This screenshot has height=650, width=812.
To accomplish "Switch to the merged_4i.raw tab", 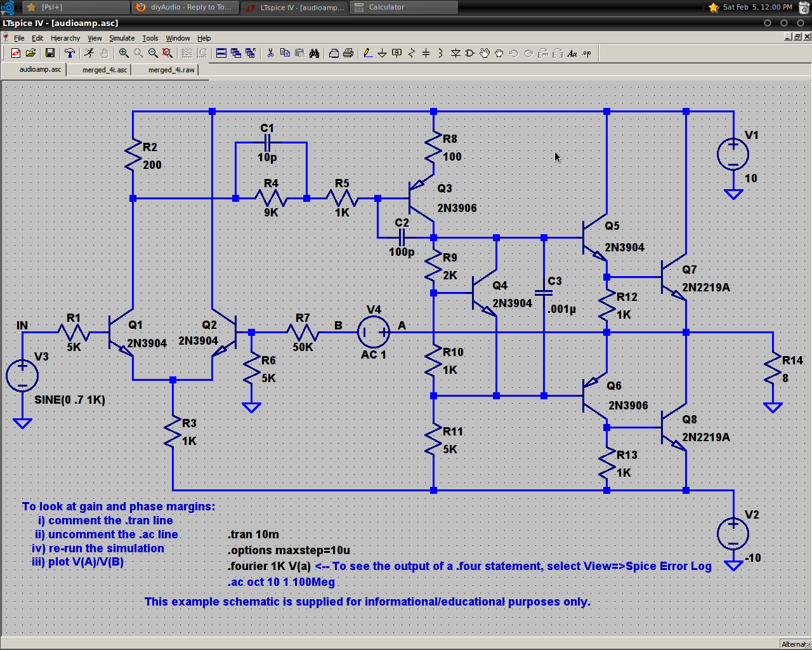I will 166,70.
